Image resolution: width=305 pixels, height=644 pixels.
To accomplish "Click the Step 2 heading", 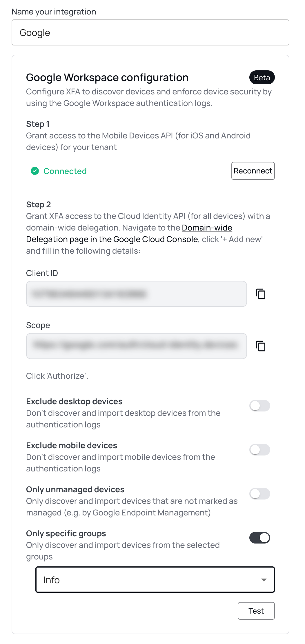I will click(39, 204).
